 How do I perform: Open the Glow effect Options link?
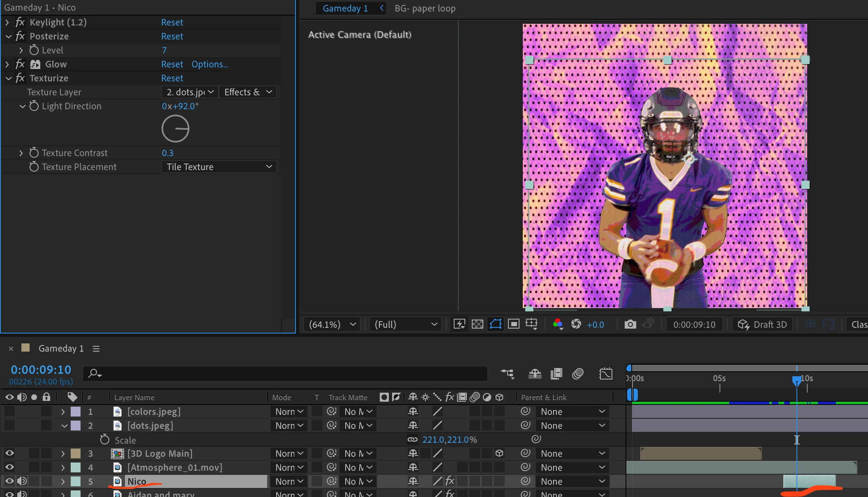210,64
